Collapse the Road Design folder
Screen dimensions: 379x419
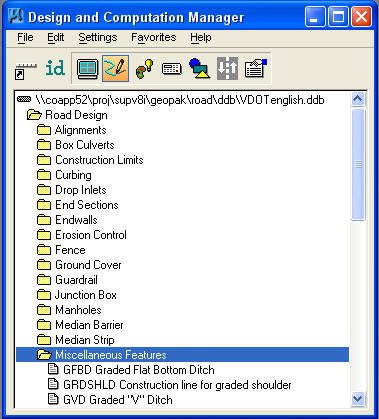pos(34,115)
